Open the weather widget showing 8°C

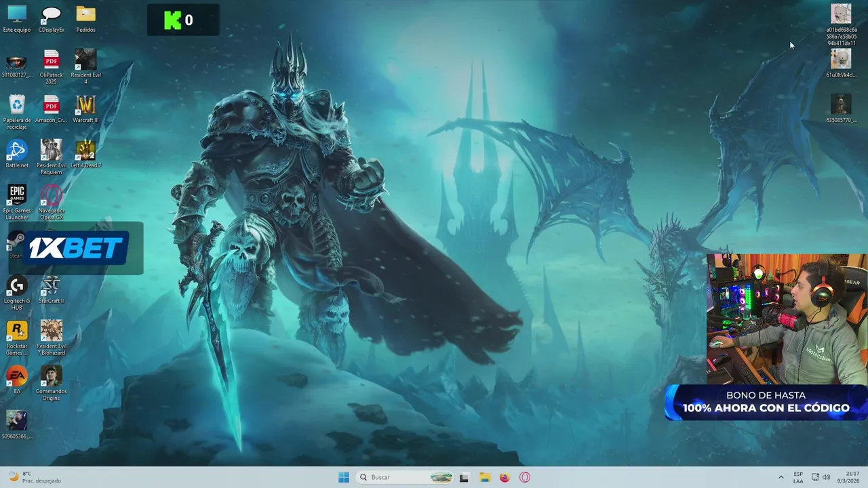34,477
